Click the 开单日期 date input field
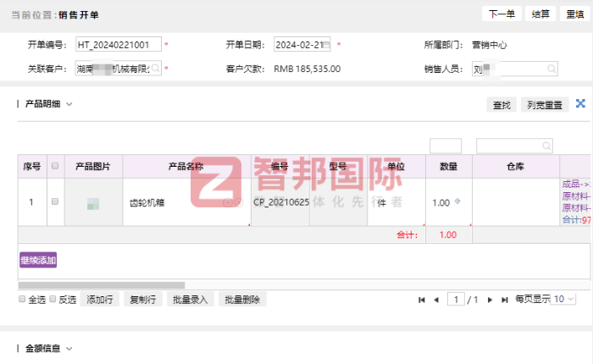 click(302, 45)
